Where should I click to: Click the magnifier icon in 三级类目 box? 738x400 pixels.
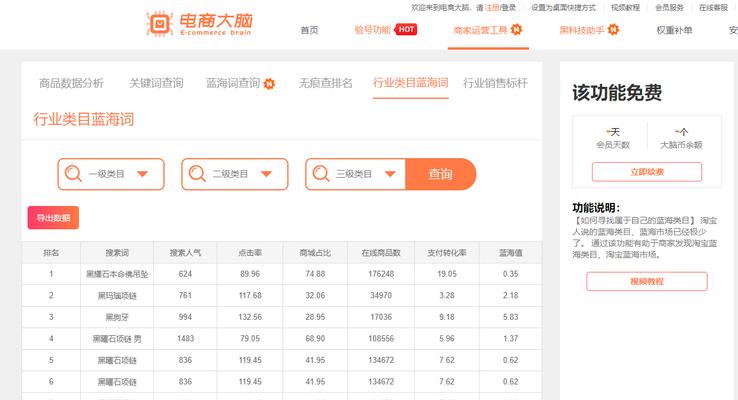tap(321, 174)
